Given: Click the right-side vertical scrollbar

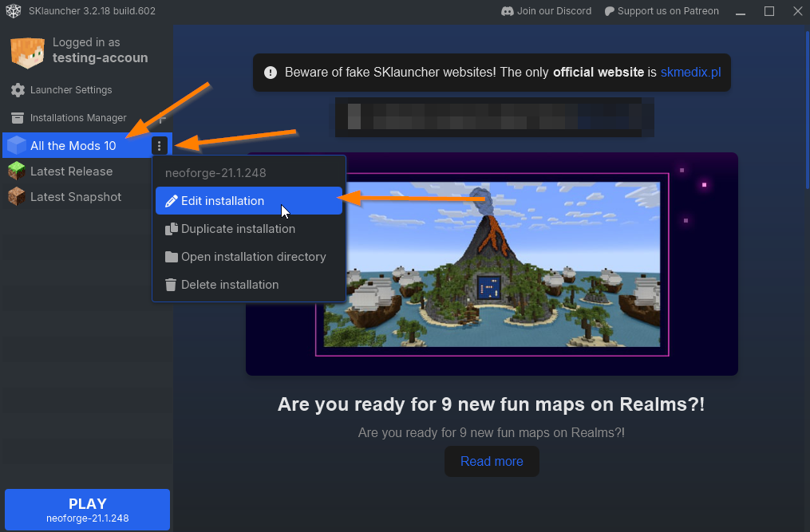Looking at the screenshot, I should pyautogui.click(x=807, y=111).
